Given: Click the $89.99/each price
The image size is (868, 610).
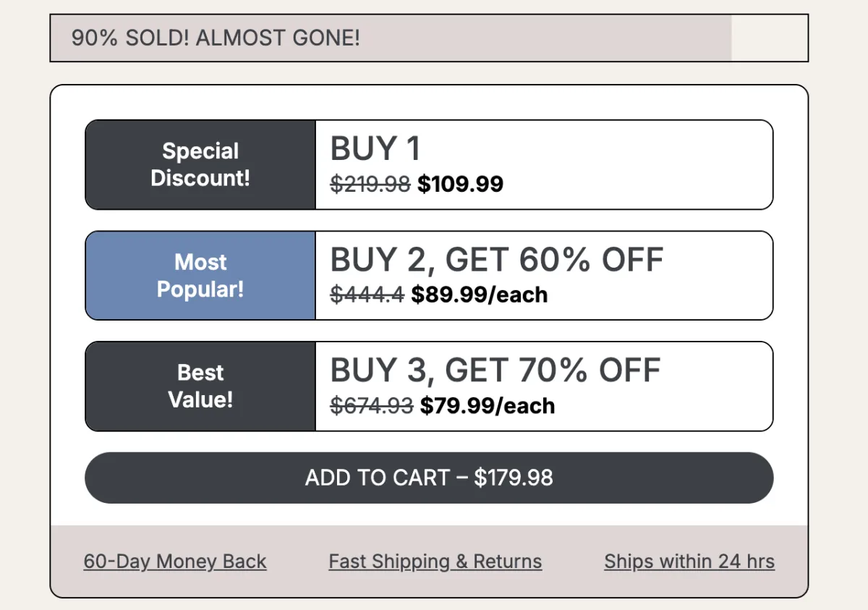Looking at the screenshot, I should [x=479, y=295].
